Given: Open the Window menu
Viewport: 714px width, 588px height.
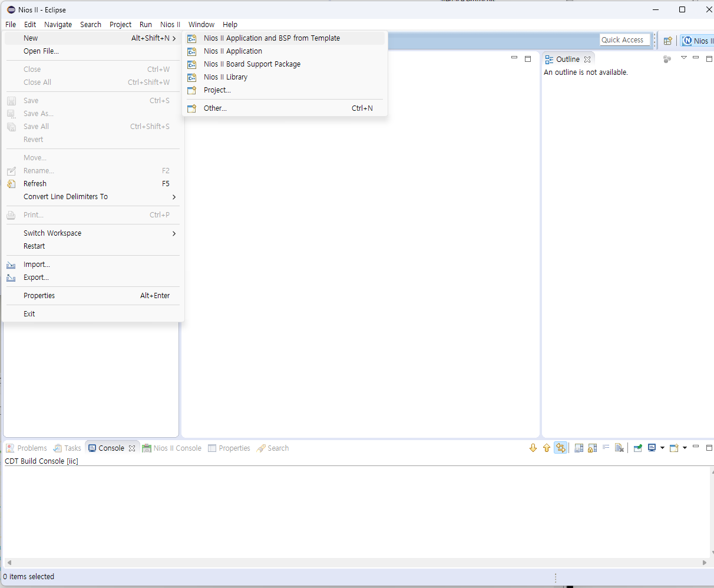Looking at the screenshot, I should click(x=201, y=25).
